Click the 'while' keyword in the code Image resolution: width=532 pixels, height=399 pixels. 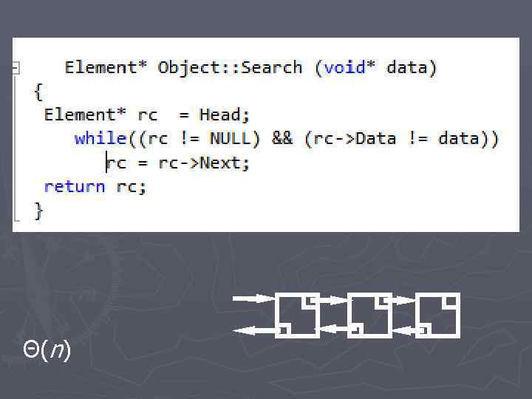100,138
